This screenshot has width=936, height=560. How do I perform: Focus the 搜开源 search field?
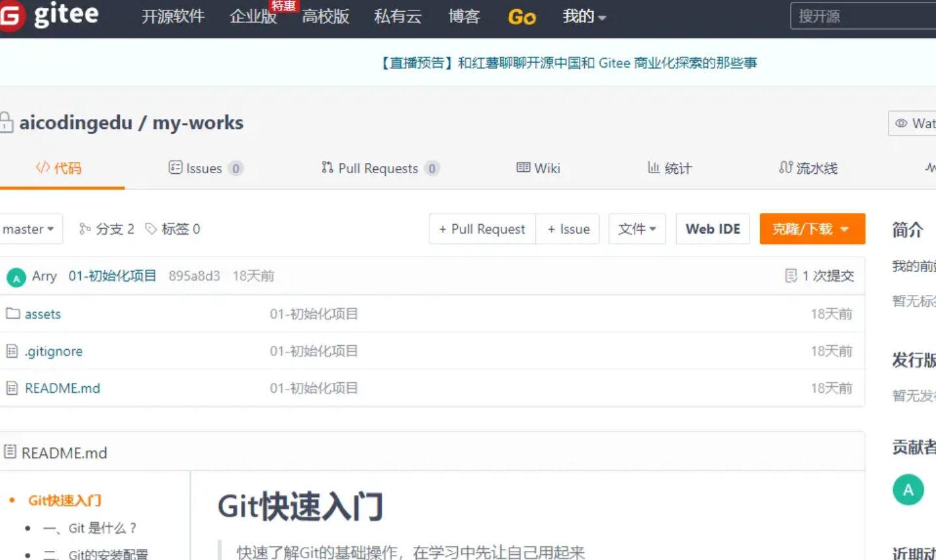coord(863,16)
